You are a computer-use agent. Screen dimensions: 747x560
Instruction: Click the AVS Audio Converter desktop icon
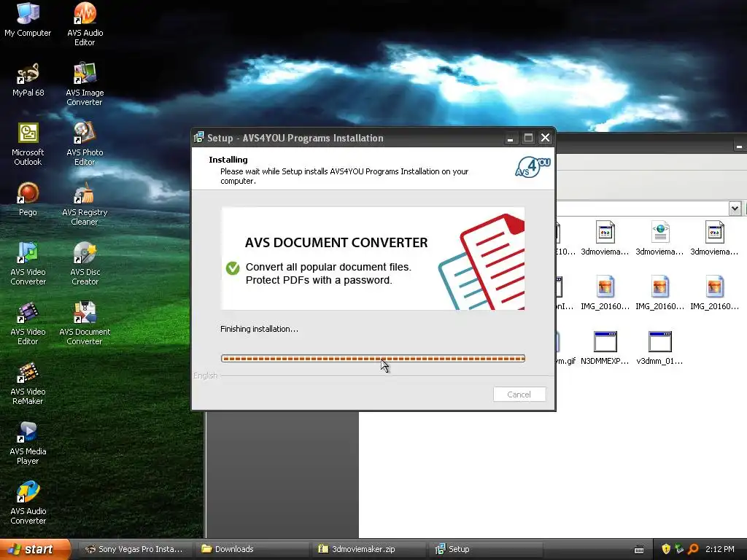coord(28,503)
